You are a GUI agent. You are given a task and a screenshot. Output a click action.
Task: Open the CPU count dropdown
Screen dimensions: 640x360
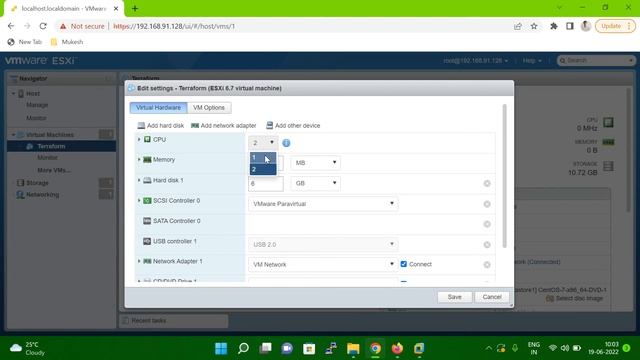[263, 142]
